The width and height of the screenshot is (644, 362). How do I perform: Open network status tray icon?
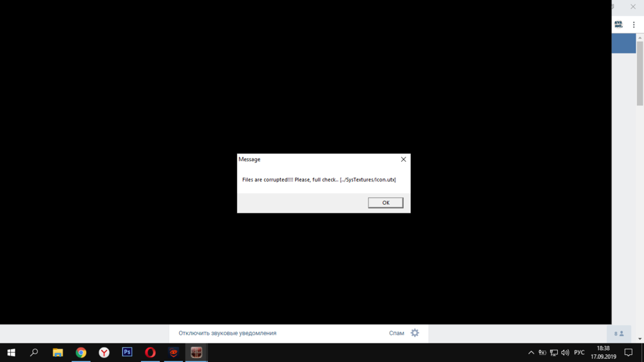click(554, 352)
